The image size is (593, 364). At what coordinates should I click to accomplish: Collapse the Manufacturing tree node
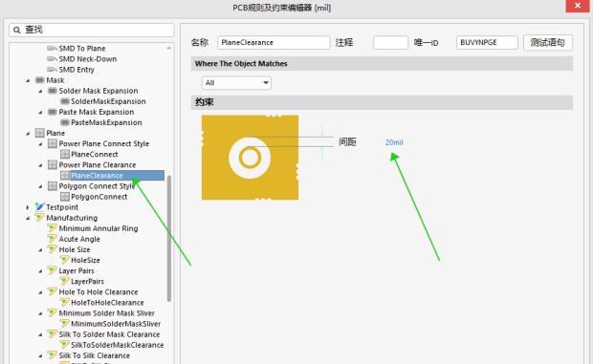point(28,218)
